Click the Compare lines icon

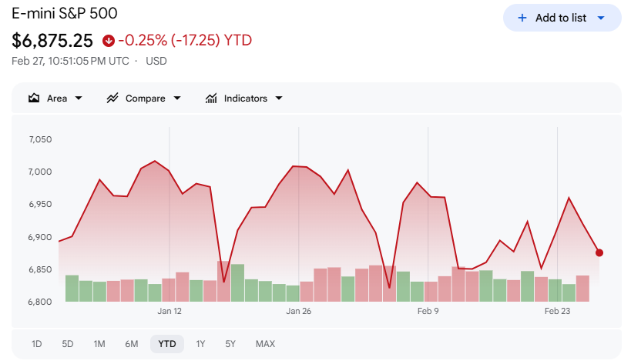(x=112, y=98)
